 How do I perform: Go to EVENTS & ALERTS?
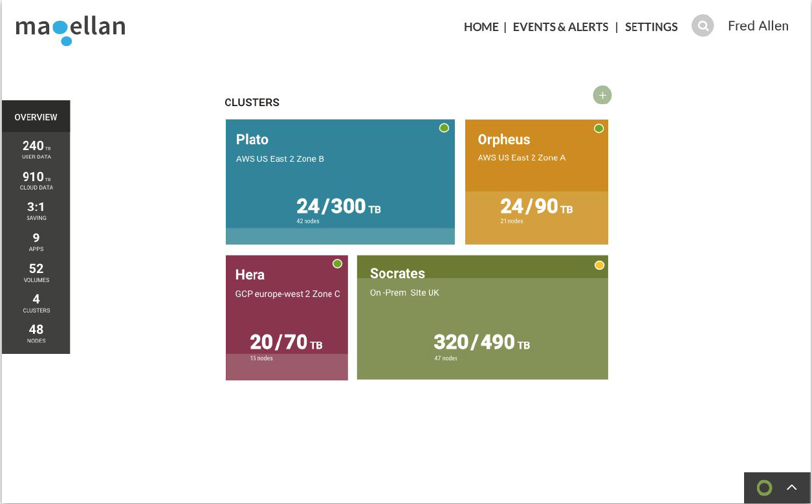(x=560, y=27)
